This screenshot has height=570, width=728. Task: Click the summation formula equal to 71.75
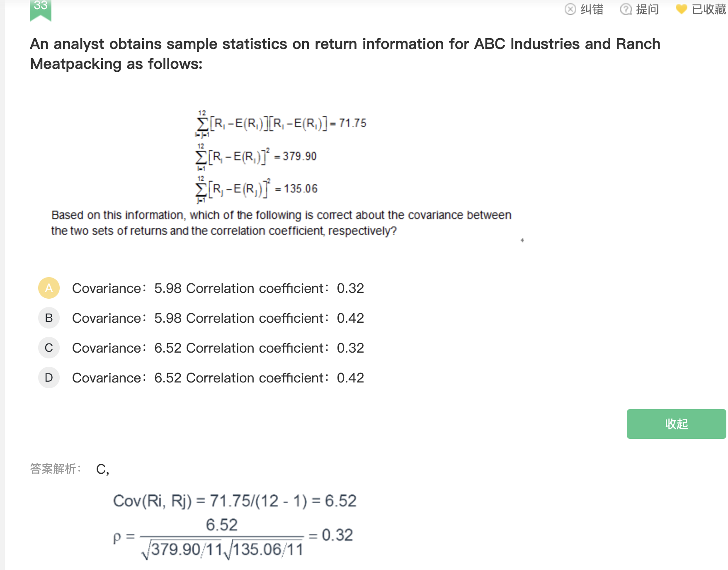pos(281,124)
